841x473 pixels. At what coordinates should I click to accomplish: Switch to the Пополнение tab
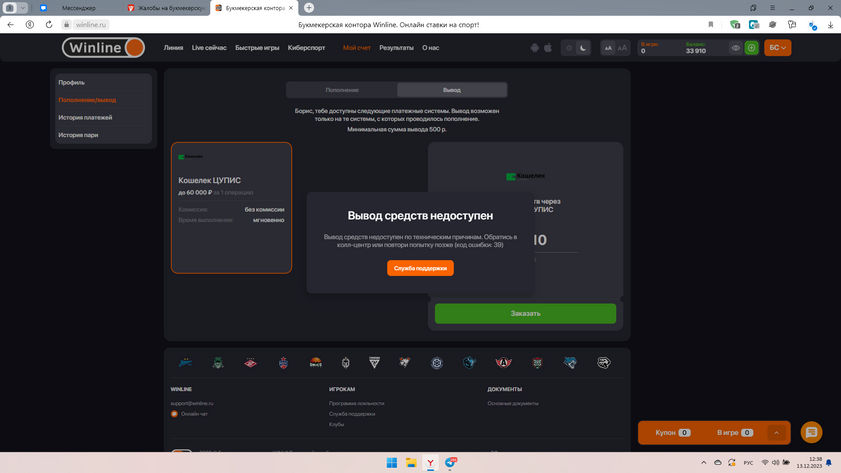[x=342, y=90]
